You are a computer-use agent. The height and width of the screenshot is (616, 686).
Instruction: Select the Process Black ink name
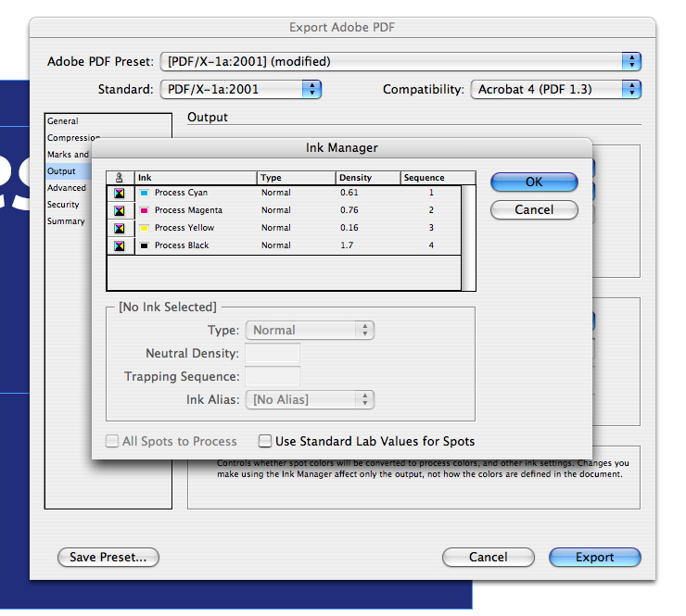pos(182,245)
